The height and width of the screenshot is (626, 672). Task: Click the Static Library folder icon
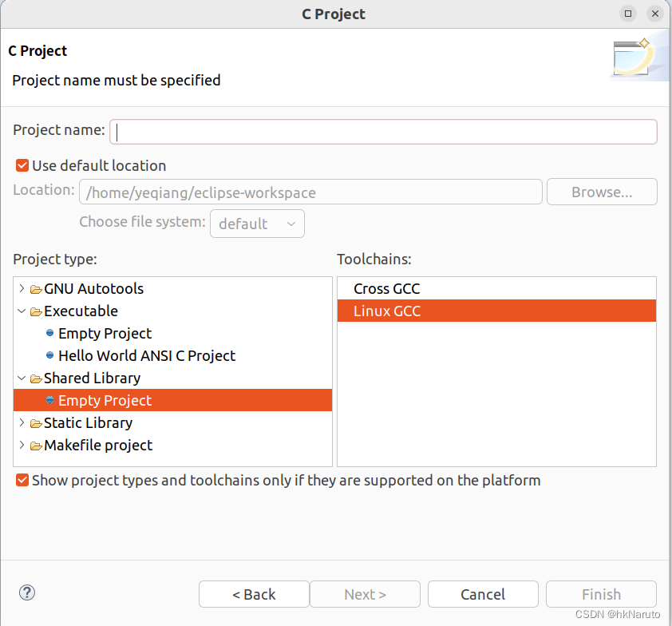point(36,424)
